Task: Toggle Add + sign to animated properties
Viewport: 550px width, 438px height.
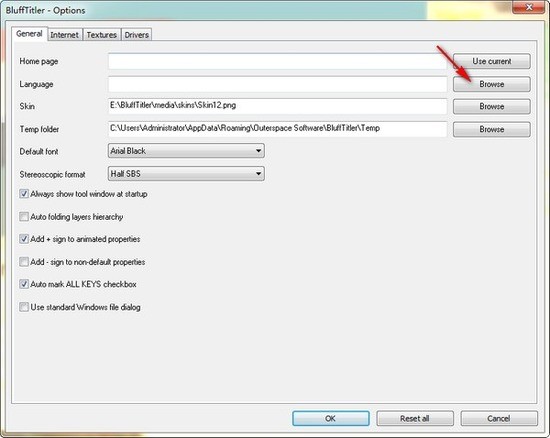Action: click(24, 239)
